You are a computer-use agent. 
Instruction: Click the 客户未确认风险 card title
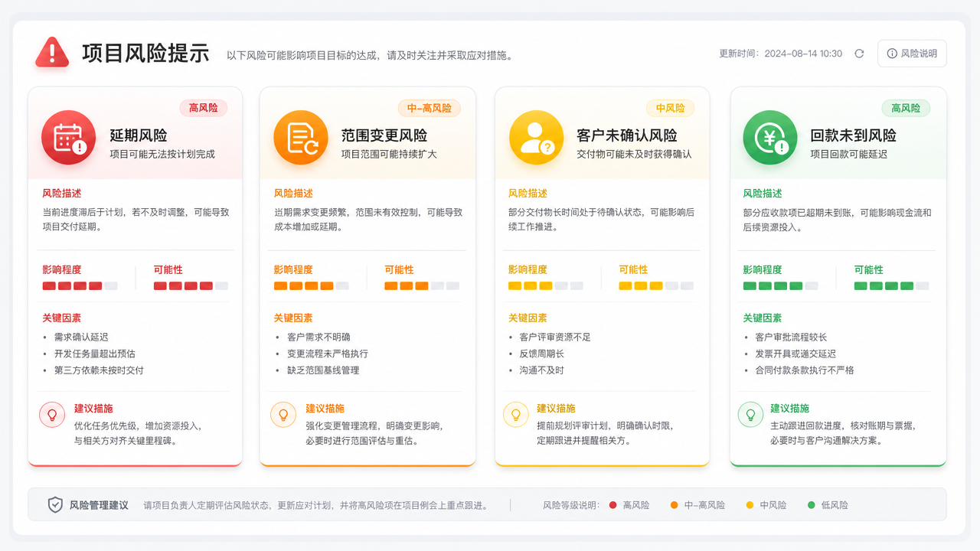(x=627, y=135)
